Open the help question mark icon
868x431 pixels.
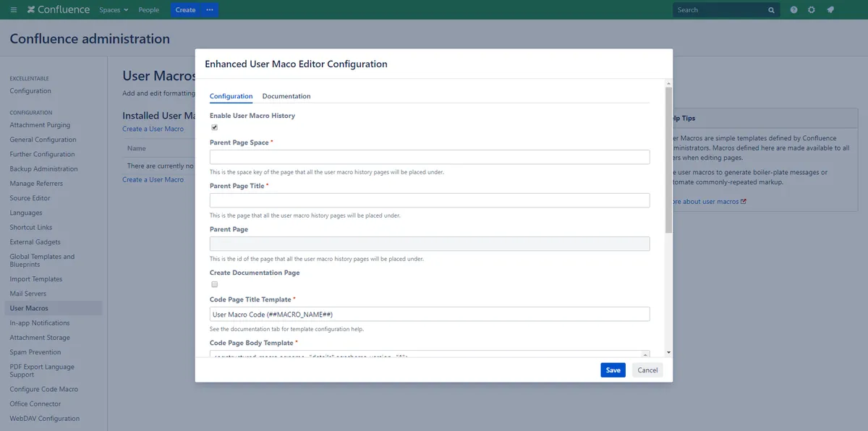pyautogui.click(x=794, y=10)
